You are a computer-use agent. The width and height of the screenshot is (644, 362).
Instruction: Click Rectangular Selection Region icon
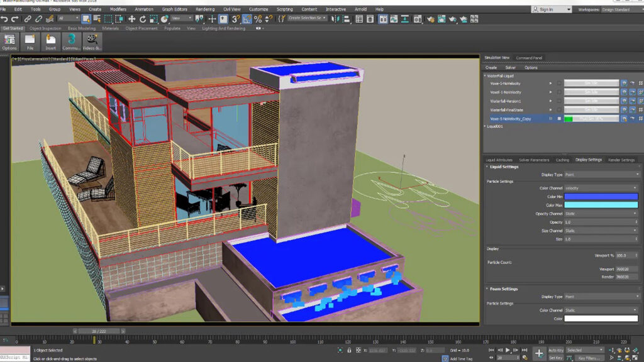[108, 19]
